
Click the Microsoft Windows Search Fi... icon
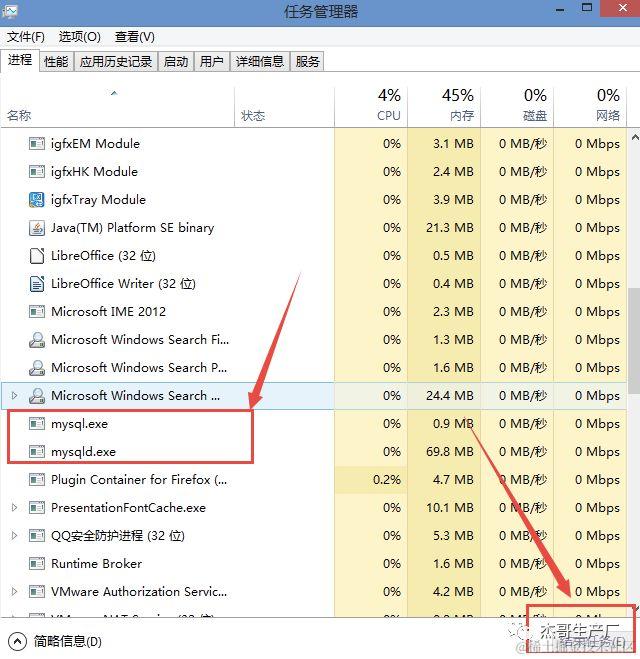(x=37, y=340)
